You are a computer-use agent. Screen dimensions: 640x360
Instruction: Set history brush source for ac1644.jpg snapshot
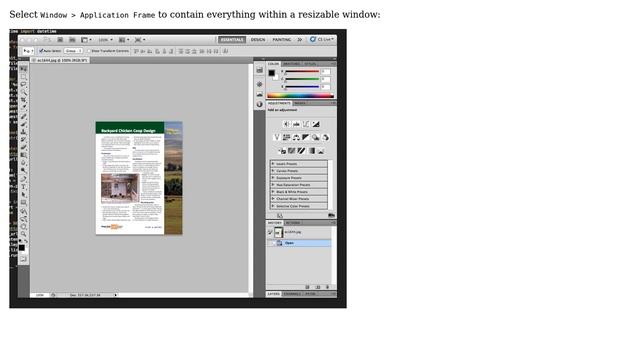270,232
